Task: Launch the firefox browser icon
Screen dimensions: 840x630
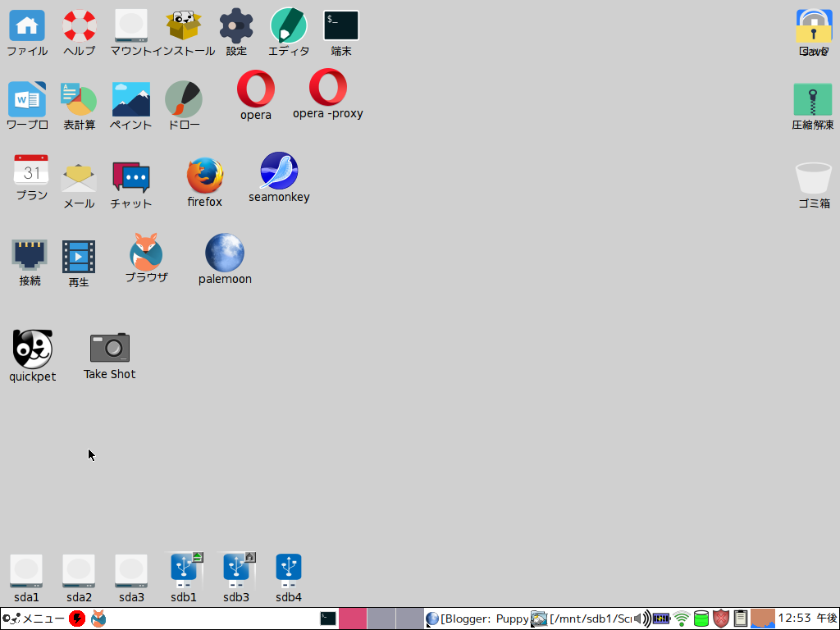Action: (x=204, y=176)
